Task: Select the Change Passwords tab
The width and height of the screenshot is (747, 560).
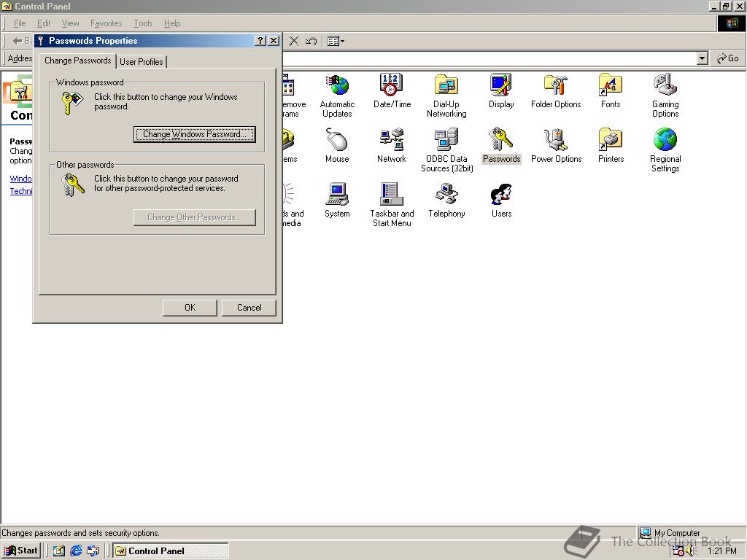Action: 77,61
